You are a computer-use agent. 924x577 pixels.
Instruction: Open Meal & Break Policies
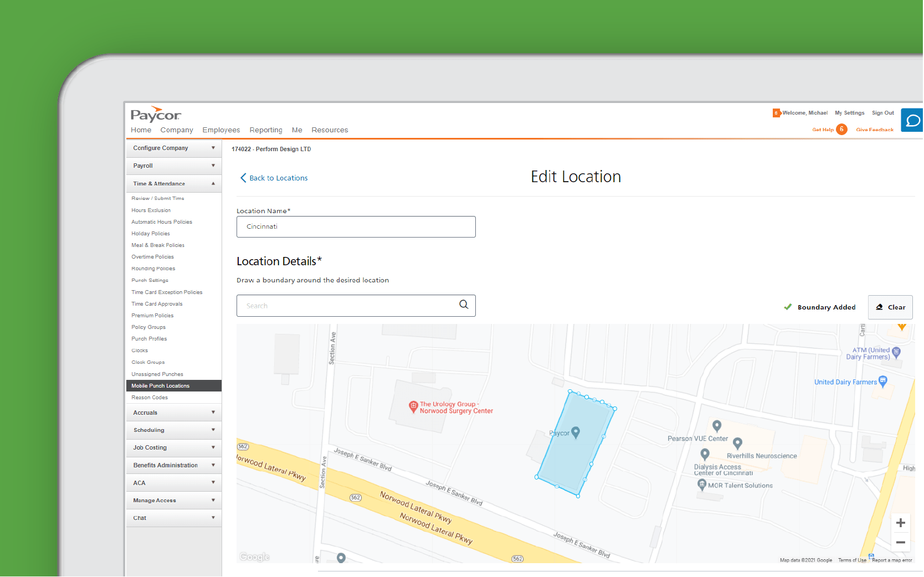tap(158, 245)
